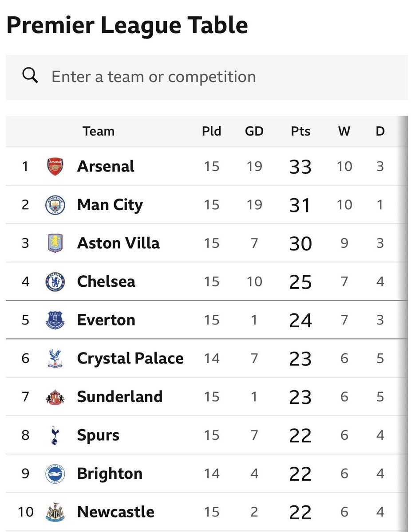Open the Arsenal team link
411x532 pixels.
tap(106, 167)
